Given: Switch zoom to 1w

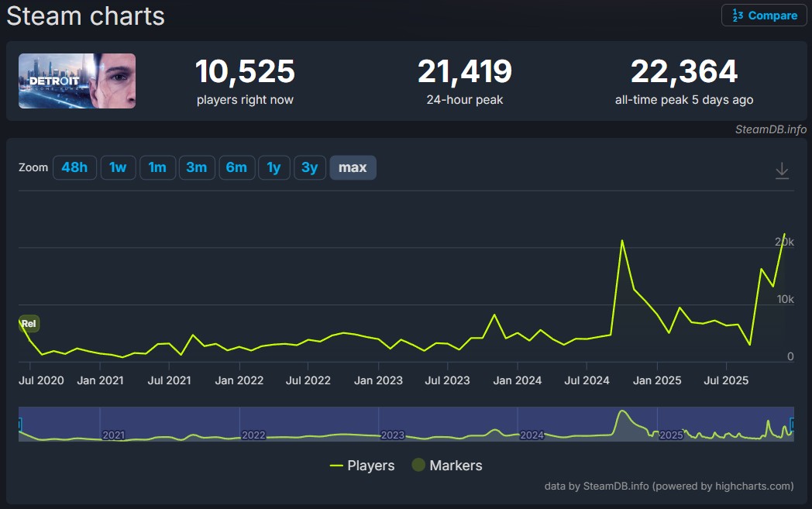Looking at the screenshot, I should (118, 167).
